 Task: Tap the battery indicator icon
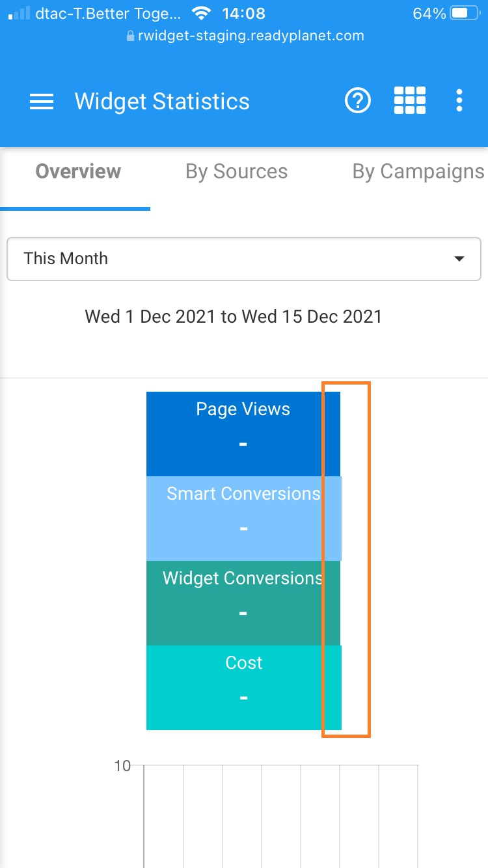pyautogui.click(x=465, y=13)
